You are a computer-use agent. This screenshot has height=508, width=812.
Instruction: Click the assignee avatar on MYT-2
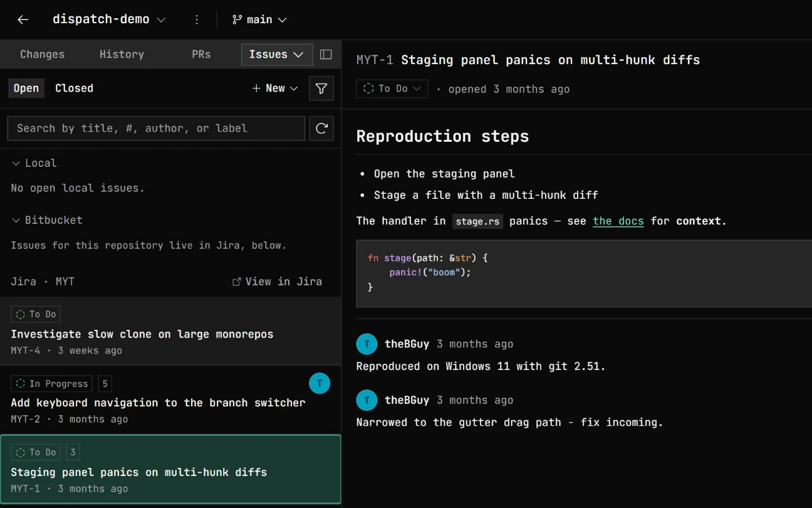click(320, 383)
